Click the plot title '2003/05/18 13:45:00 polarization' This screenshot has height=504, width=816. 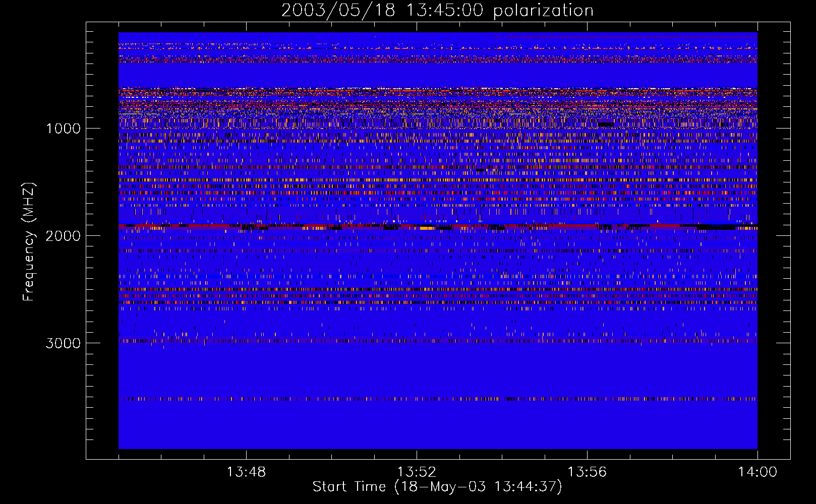pos(437,10)
